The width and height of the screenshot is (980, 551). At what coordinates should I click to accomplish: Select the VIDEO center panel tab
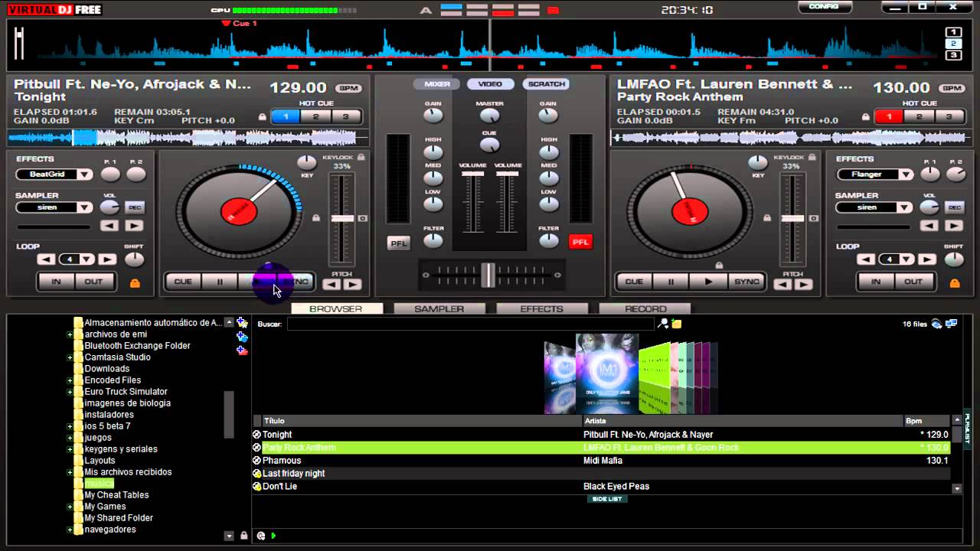(x=490, y=84)
